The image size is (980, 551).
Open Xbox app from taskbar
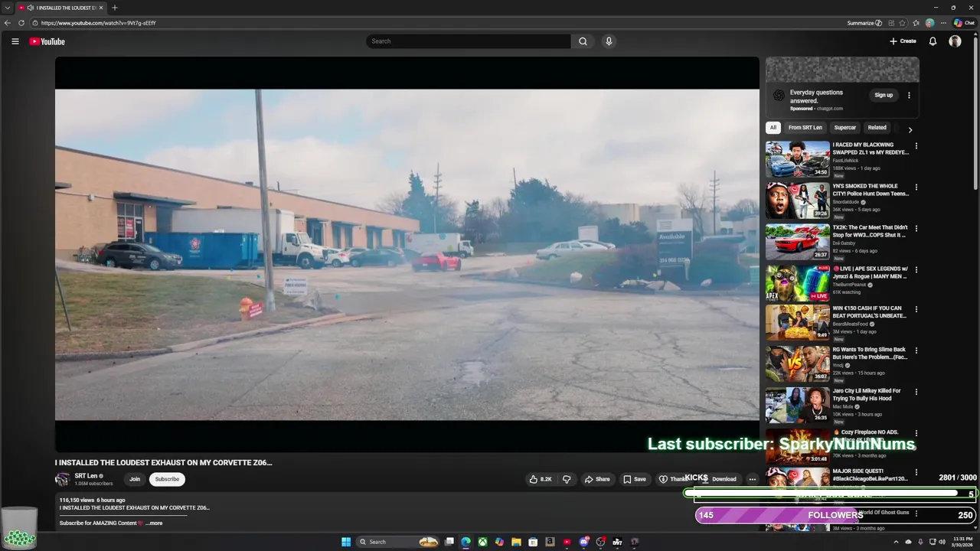click(482, 542)
